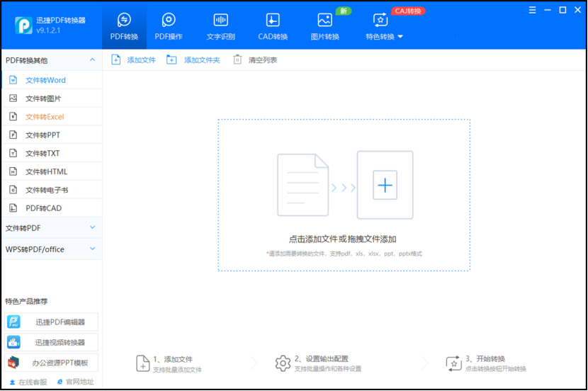Open the hamburger menu icon
The height and width of the screenshot is (391, 588).
click(x=532, y=10)
